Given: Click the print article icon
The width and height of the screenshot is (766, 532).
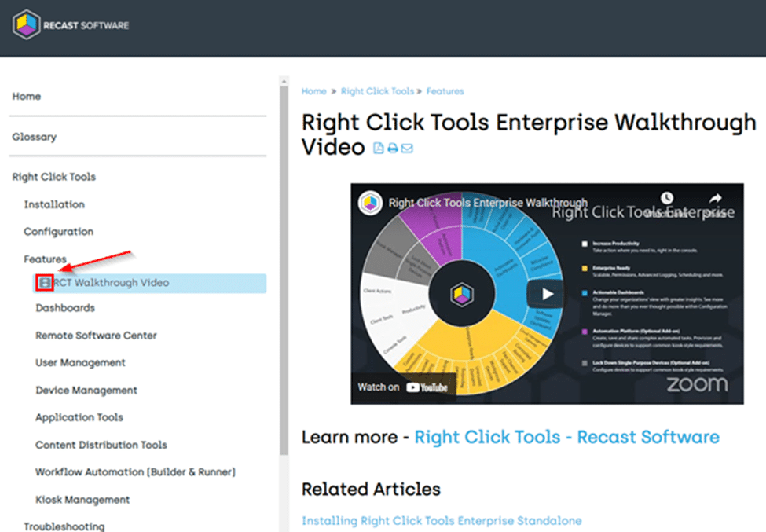Looking at the screenshot, I should (393, 148).
